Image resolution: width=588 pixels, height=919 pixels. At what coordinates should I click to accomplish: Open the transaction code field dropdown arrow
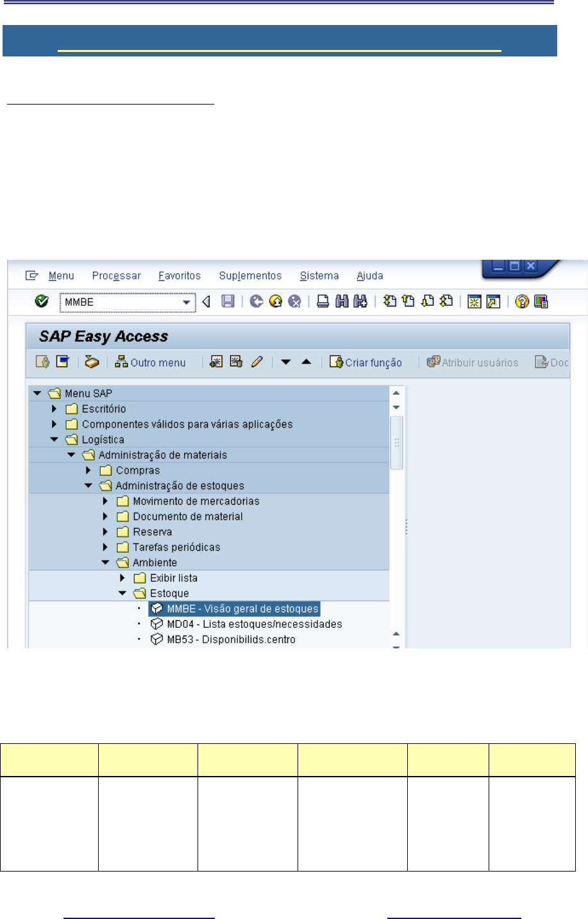tap(187, 302)
